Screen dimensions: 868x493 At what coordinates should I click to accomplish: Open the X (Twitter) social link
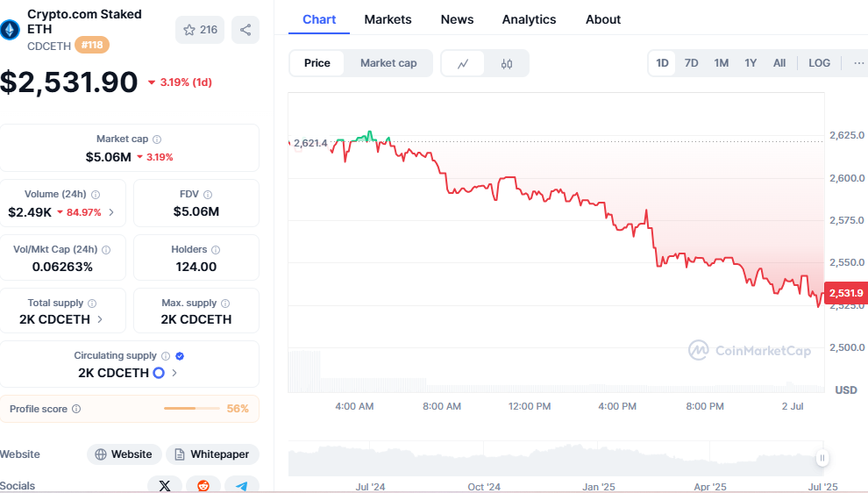[x=165, y=485]
